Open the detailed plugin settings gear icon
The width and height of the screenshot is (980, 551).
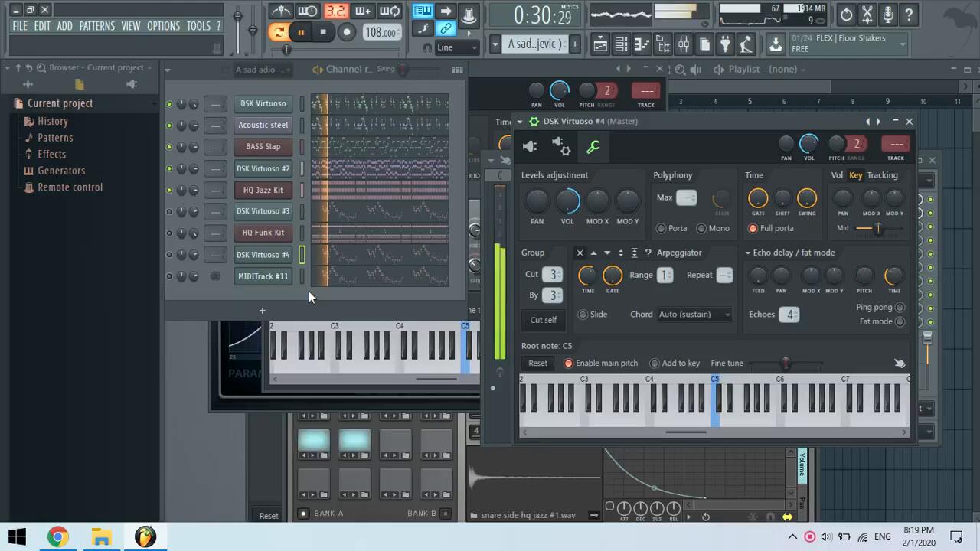tap(561, 147)
